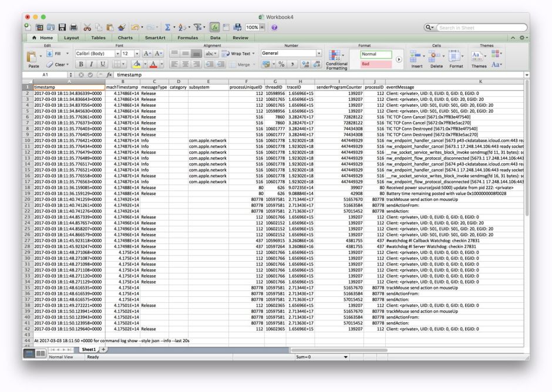Click the Save floppy disk icon
Image resolution: width=552 pixels, height=392 pixels.
63,28
